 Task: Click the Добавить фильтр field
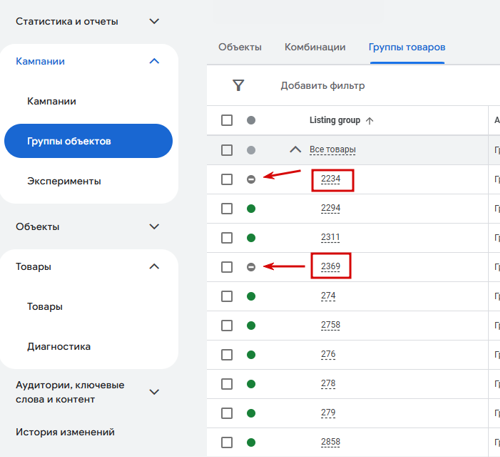click(x=323, y=86)
